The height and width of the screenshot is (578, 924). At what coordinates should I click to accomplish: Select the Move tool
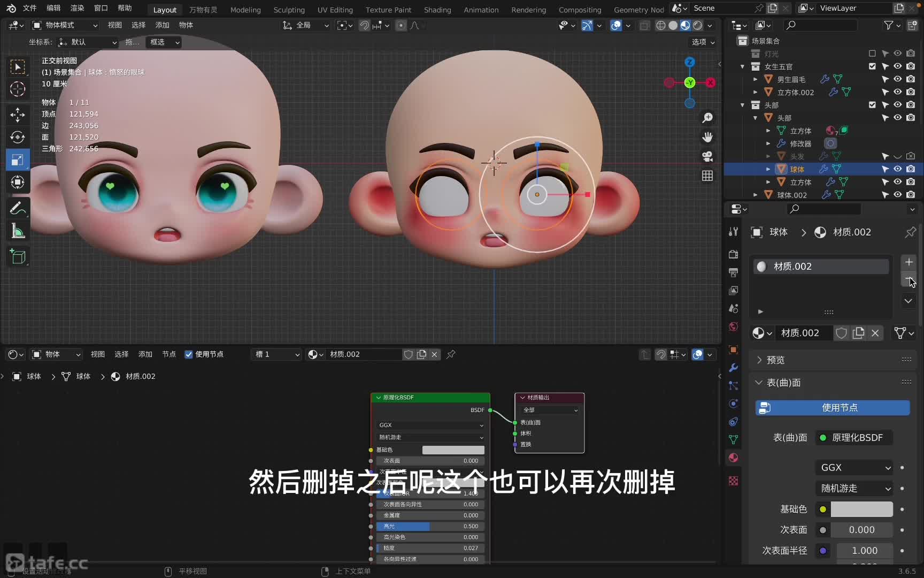[x=18, y=114]
